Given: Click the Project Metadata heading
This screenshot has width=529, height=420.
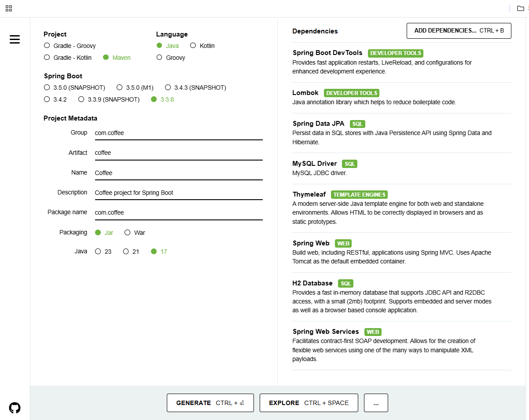Looking at the screenshot, I should point(70,118).
